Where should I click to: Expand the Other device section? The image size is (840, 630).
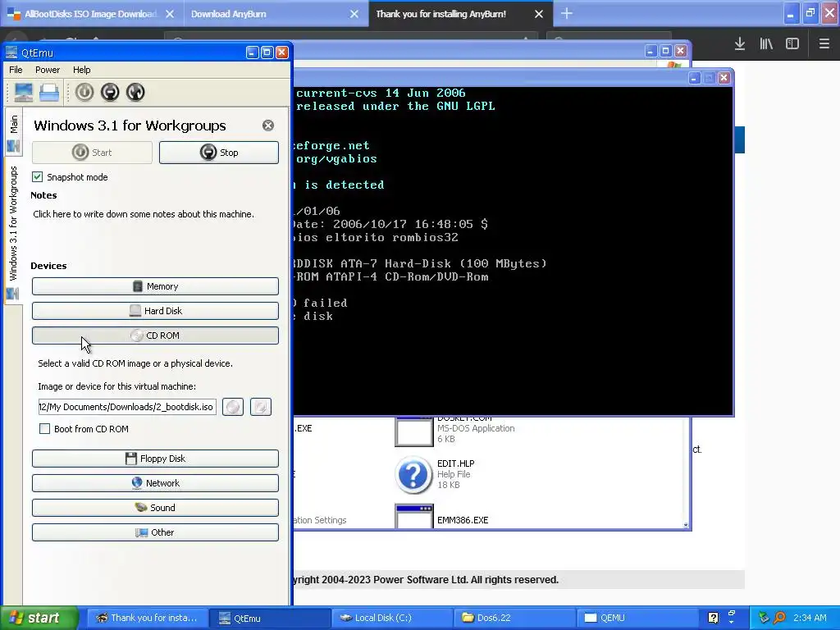point(155,532)
